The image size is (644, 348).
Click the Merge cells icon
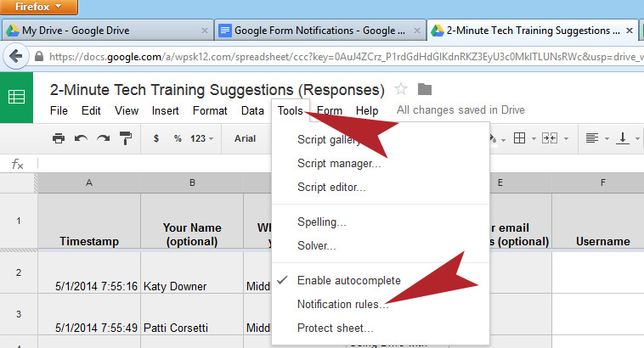[550, 138]
